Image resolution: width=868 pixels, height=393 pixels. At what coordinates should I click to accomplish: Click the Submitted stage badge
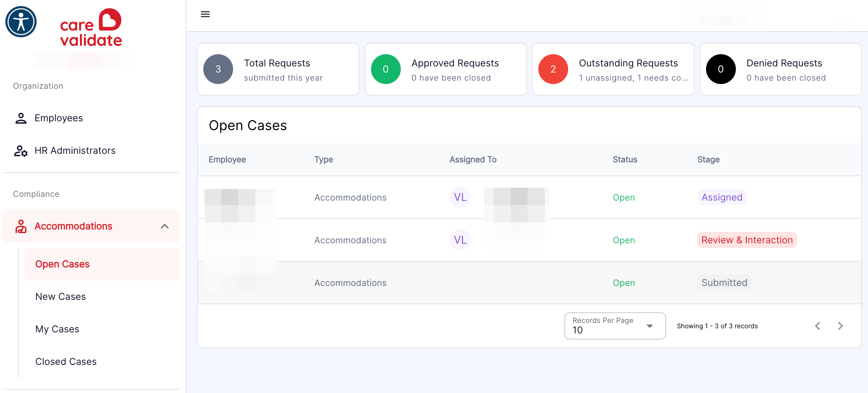coord(724,283)
